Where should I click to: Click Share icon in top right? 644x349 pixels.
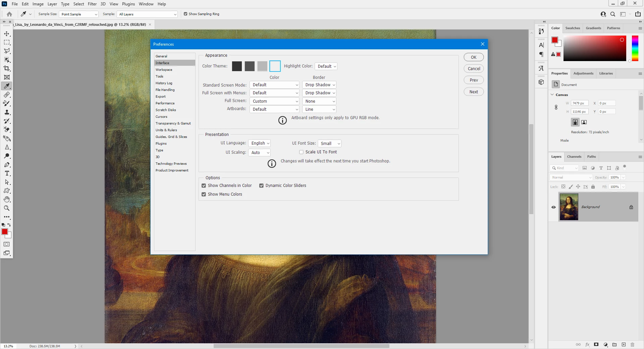point(638,14)
